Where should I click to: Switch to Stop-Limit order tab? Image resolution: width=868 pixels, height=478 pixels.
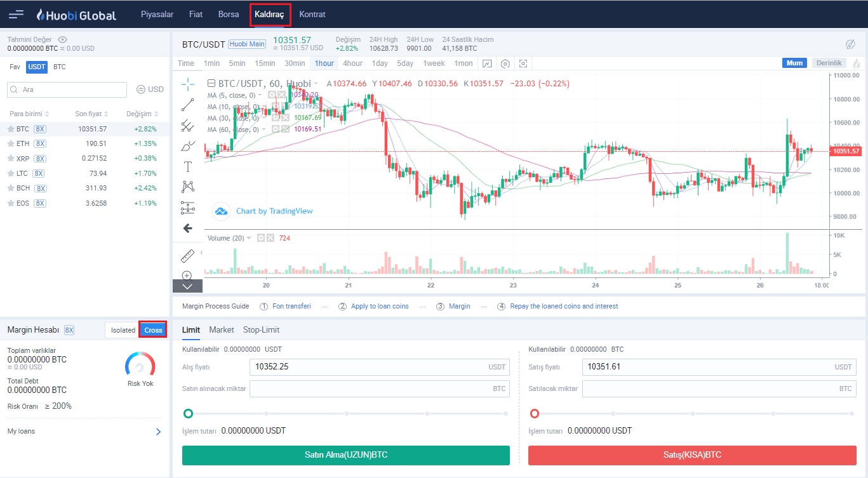click(x=261, y=329)
